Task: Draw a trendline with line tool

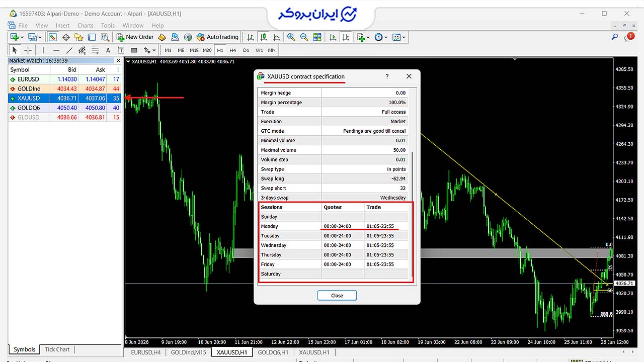Action: click(69, 50)
